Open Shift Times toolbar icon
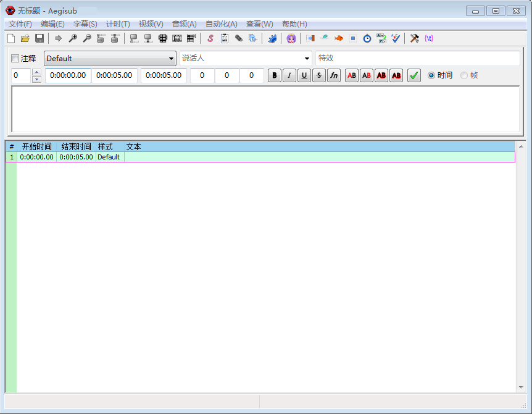The width and height of the screenshot is (532, 414). (310, 38)
